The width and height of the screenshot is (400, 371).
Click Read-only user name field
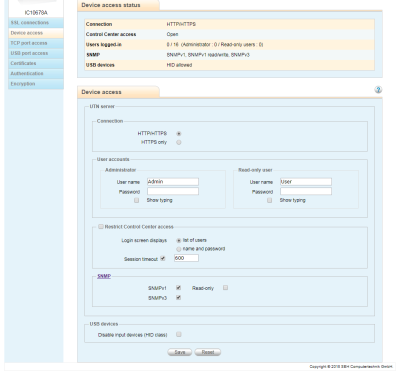click(x=306, y=182)
